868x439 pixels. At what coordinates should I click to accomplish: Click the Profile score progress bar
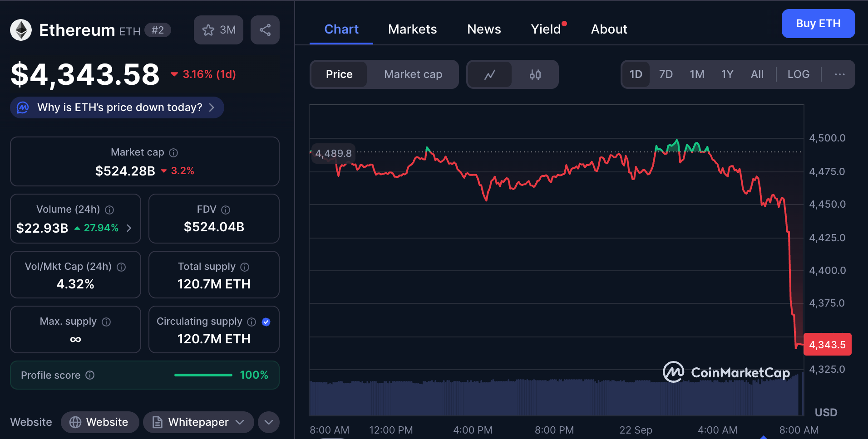[203, 375]
